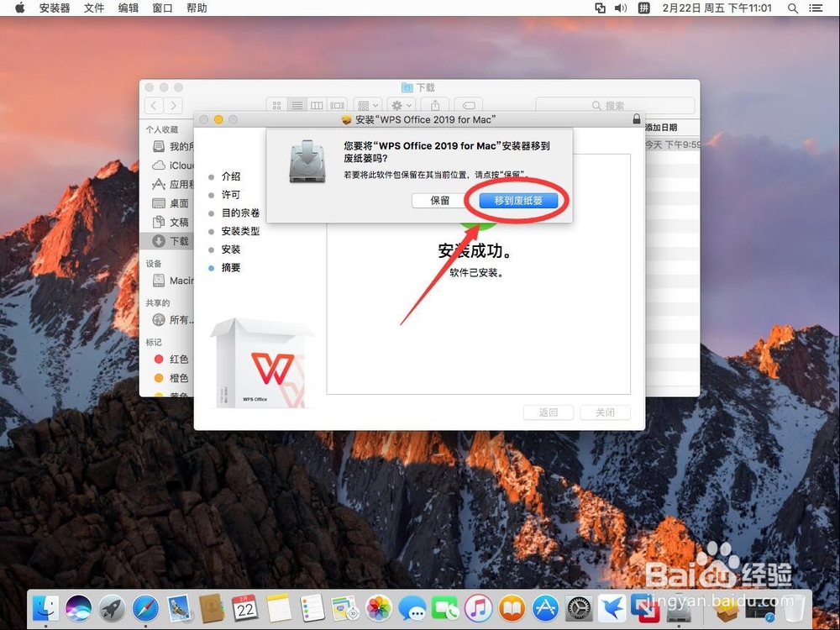Click the disabled 关闭 button in the installer
The height and width of the screenshot is (630, 840).
[605, 412]
